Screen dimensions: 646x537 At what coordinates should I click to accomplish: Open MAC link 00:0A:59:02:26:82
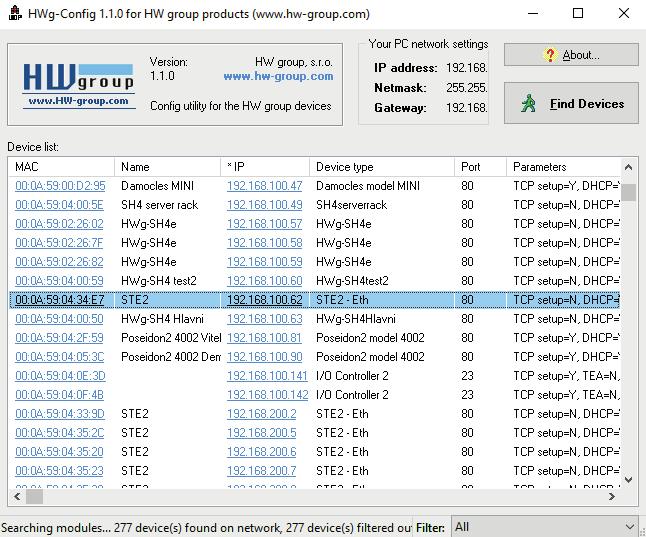click(x=59, y=262)
